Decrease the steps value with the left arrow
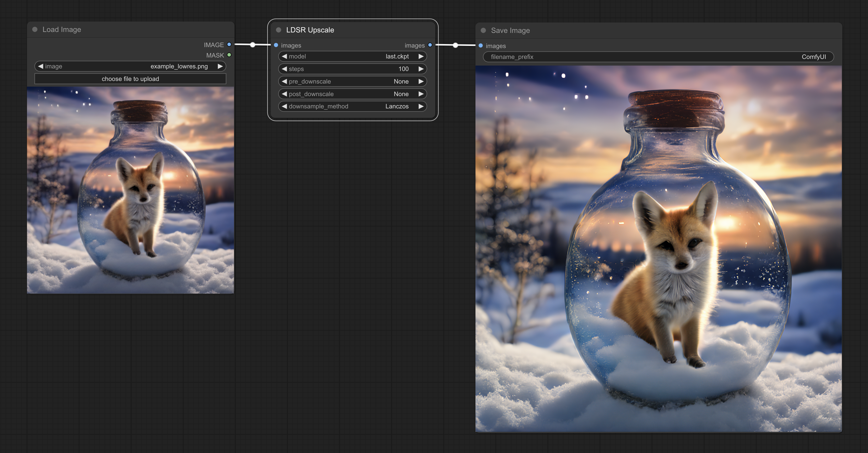The image size is (868, 453). pyautogui.click(x=284, y=69)
